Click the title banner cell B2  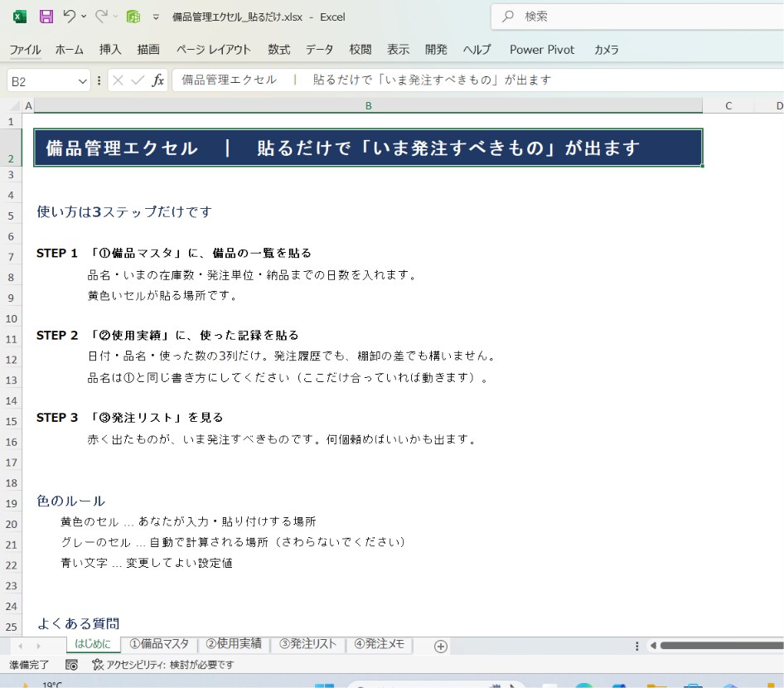[x=368, y=148]
